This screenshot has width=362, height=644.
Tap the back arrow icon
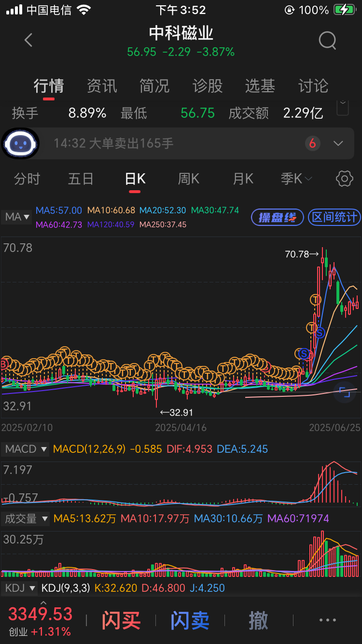coord(28,40)
